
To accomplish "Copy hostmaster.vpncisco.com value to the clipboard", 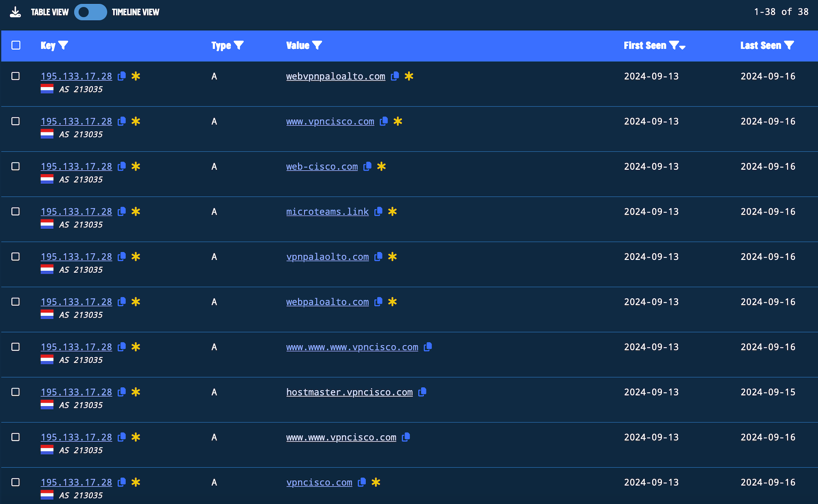I will pyautogui.click(x=422, y=392).
